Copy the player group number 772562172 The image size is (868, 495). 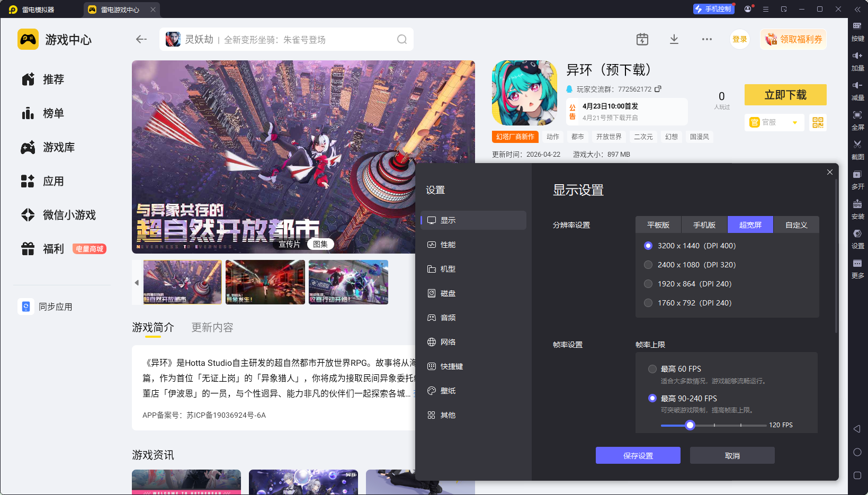pyautogui.click(x=658, y=89)
